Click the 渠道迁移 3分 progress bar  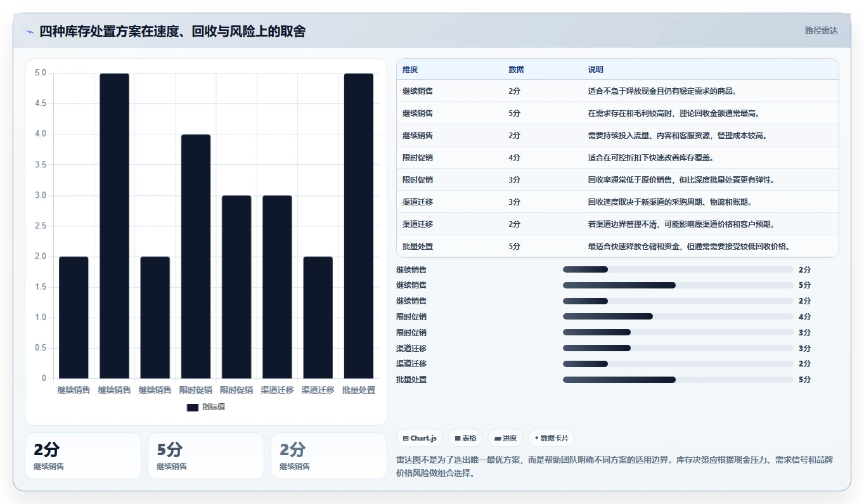pyautogui.click(x=678, y=348)
